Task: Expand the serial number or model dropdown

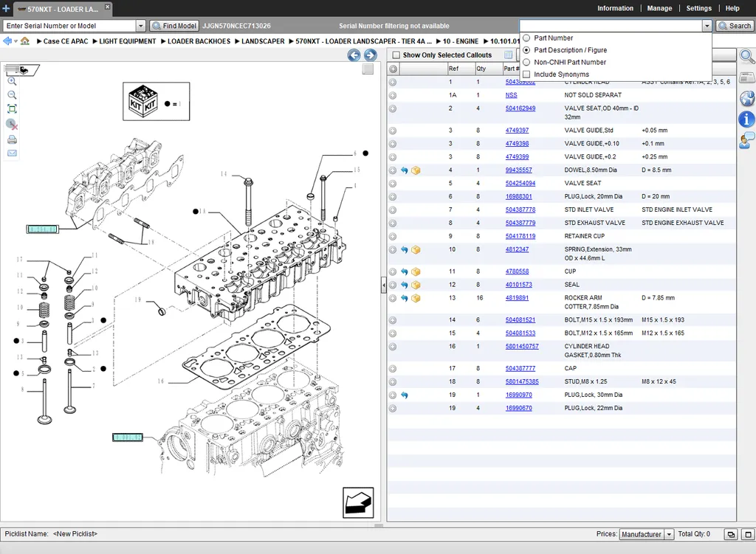Action: click(141, 26)
